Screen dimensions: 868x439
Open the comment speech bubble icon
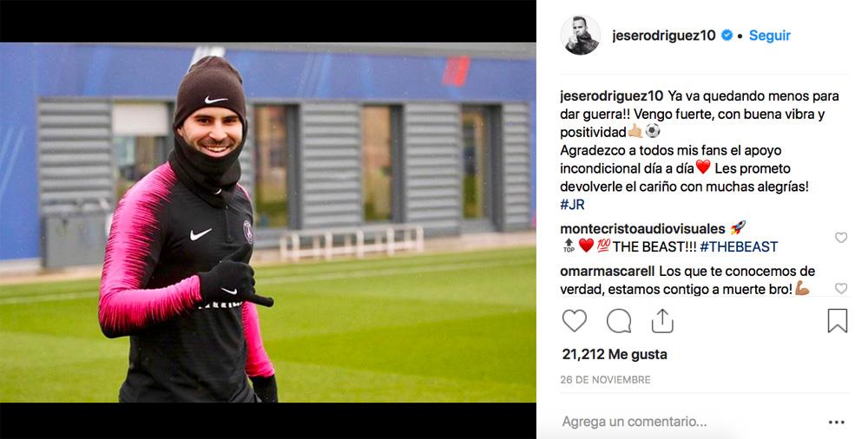tap(618, 321)
